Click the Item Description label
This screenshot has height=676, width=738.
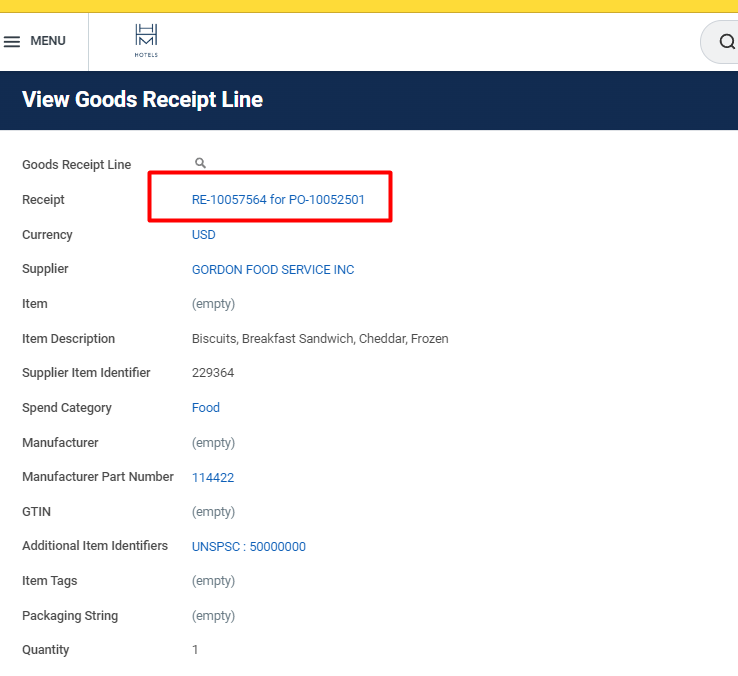point(68,338)
